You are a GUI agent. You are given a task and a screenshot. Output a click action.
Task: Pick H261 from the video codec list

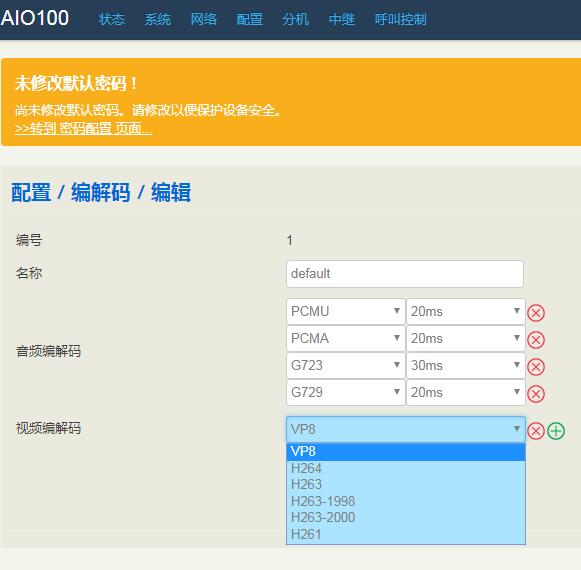coord(406,534)
